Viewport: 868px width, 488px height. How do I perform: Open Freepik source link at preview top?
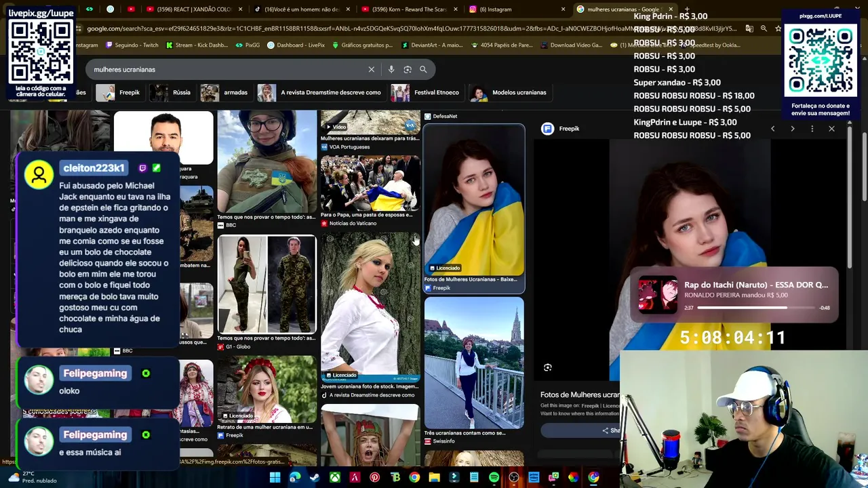click(x=561, y=129)
